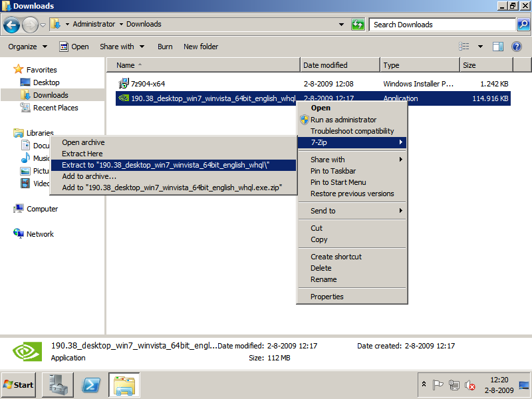Choose Copy from context menu
The image size is (532, 399).
click(352, 239)
